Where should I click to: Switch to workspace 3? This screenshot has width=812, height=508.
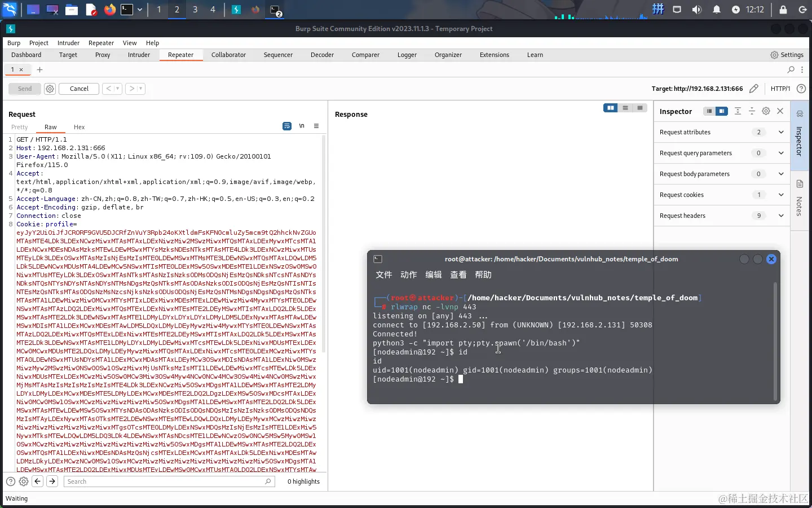pos(195,10)
